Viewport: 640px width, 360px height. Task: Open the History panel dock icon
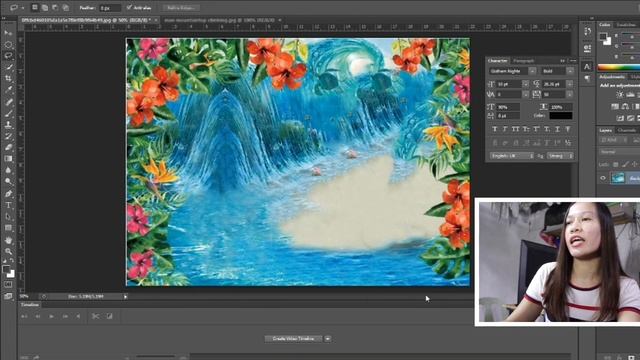(x=587, y=31)
